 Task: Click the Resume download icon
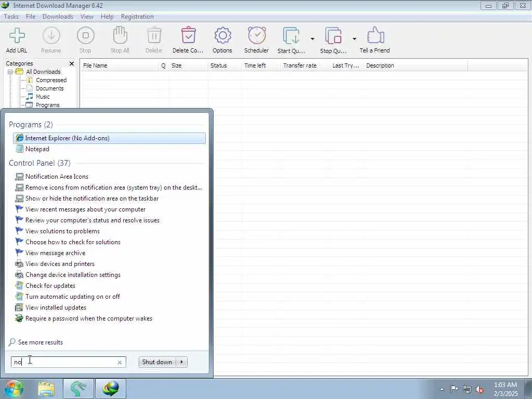point(51,36)
